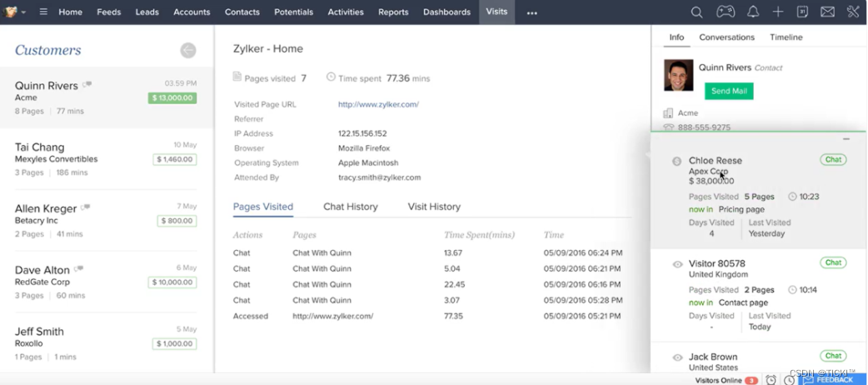The image size is (868, 385).
Task: Open Contacts module
Action: (242, 12)
